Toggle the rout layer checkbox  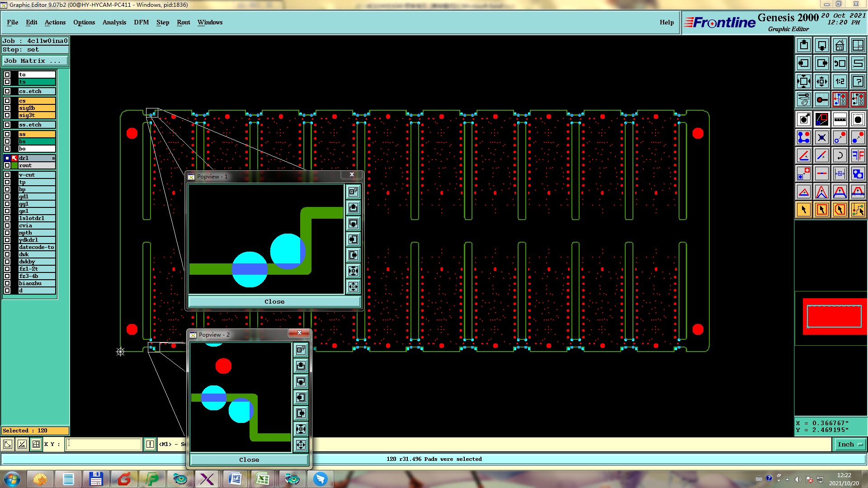tap(7, 165)
